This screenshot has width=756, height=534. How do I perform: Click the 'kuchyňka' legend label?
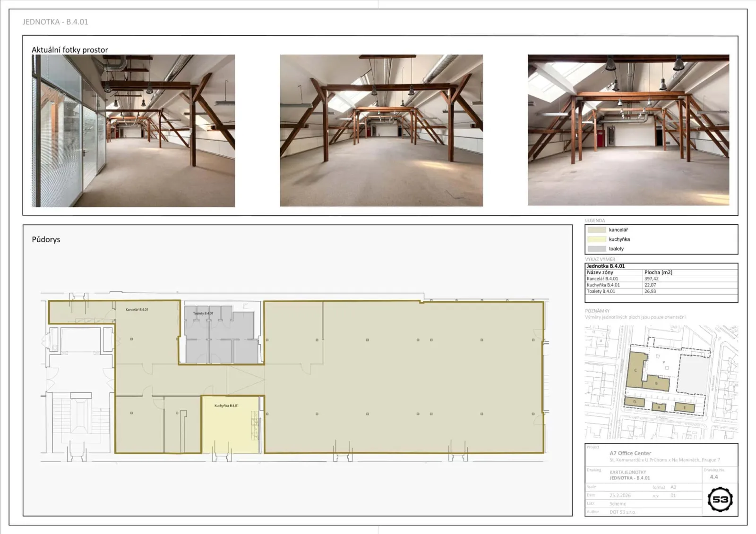click(619, 239)
